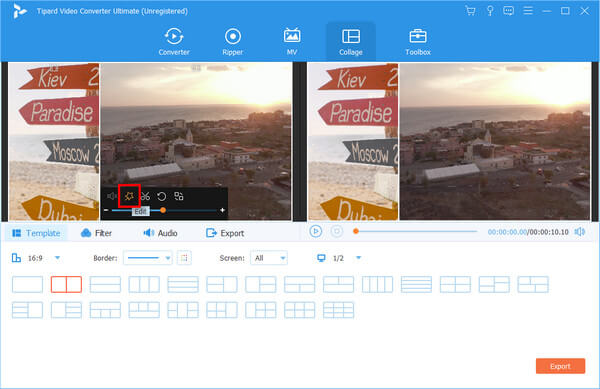Select the three horizontal rows template
Screen dimensions: 600x389
click(183, 285)
